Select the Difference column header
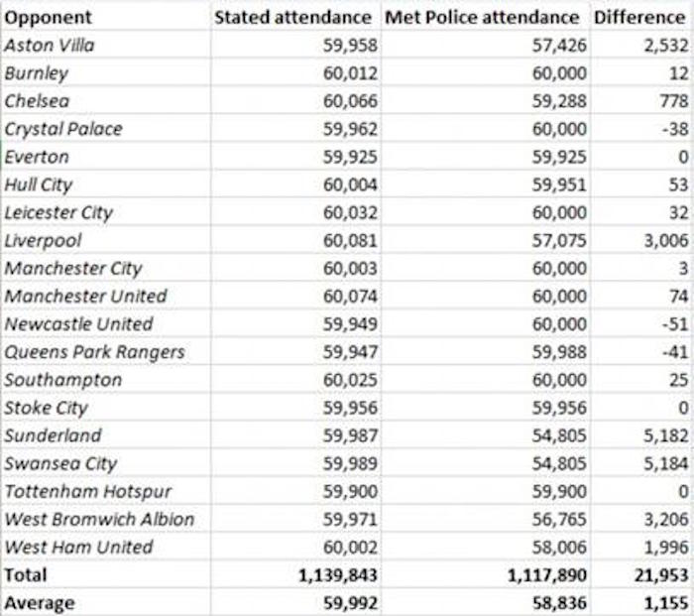 [x=639, y=17]
